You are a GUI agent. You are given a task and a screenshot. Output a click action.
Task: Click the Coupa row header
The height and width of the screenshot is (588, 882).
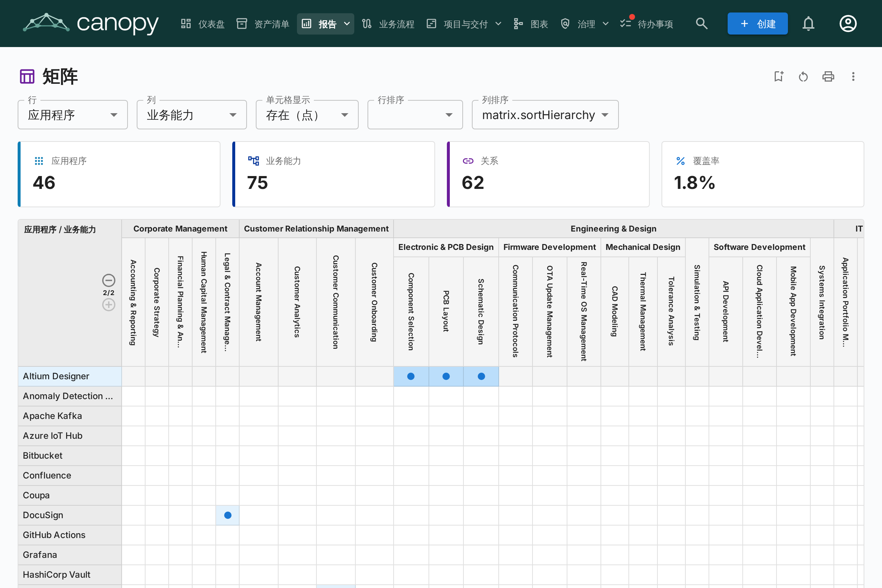pos(70,495)
